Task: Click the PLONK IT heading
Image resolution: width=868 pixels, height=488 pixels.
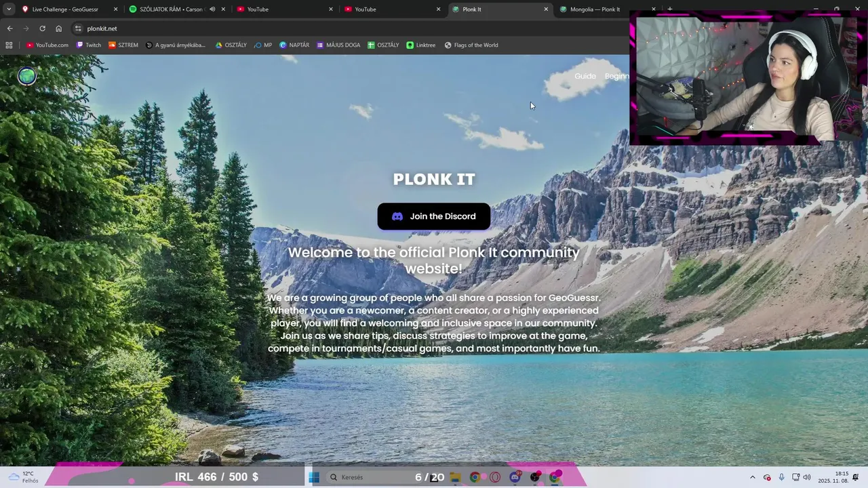Action: tap(434, 179)
